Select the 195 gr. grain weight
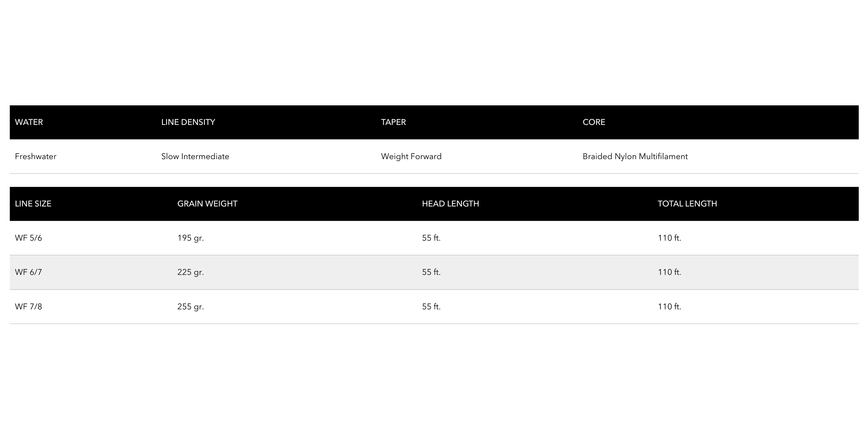The height and width of the screenshot is (434, 868). (x=190, y=238)
